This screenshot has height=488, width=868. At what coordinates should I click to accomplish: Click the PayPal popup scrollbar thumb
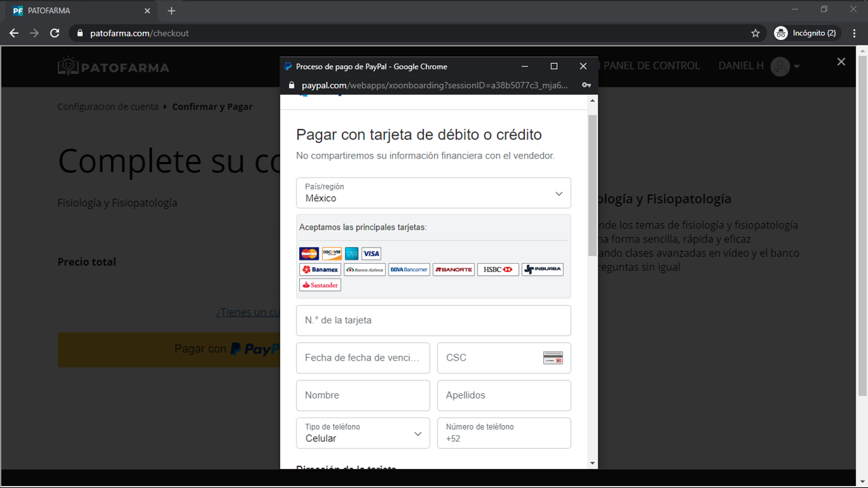tap(593, 186)
